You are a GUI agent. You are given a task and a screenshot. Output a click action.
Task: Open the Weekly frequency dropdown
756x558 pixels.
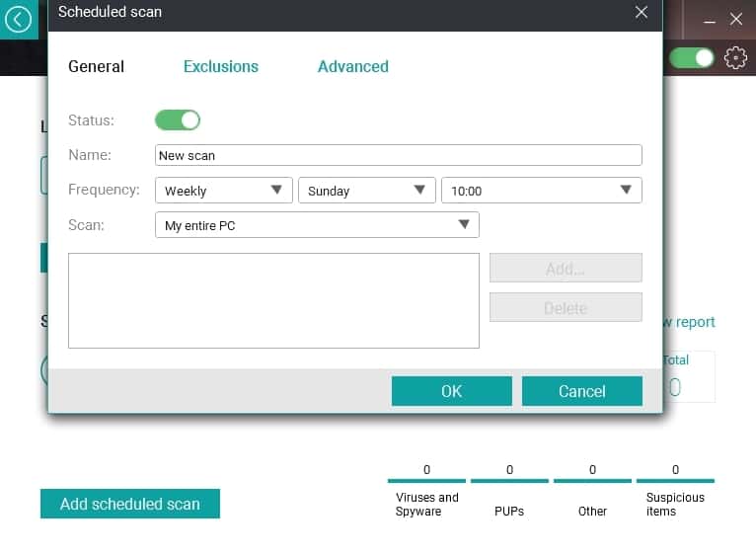[x=224, y=191]
